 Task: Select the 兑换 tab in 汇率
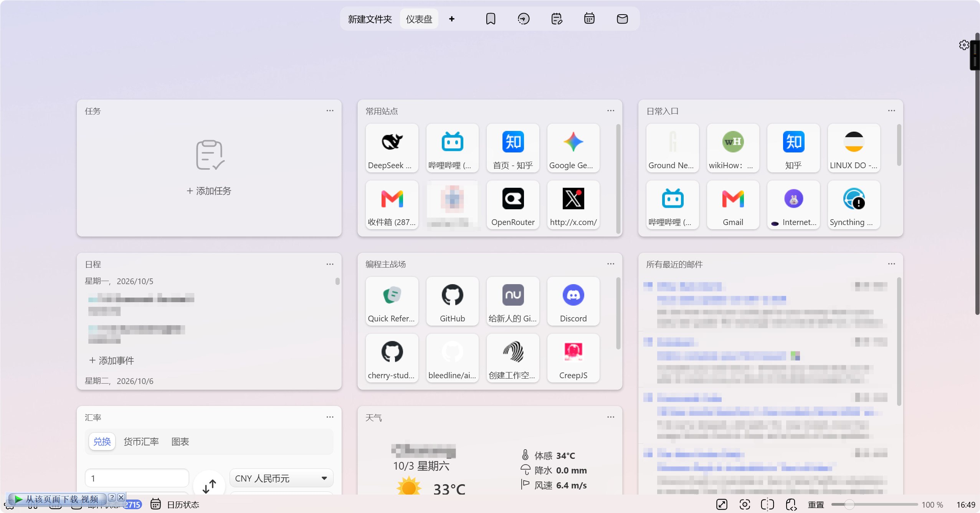(102, 442)
